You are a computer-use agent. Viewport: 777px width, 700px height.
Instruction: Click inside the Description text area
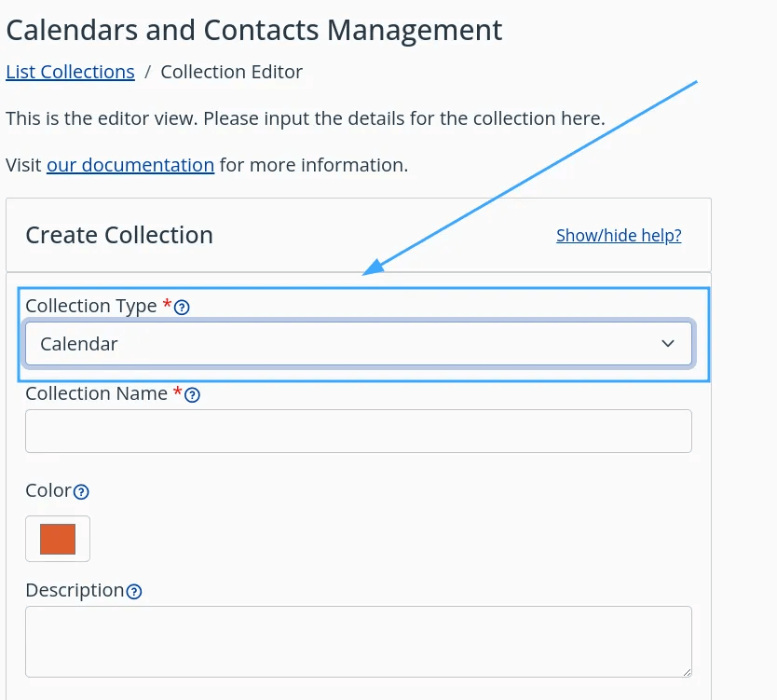pyautogui.click(x=358, y=641)
